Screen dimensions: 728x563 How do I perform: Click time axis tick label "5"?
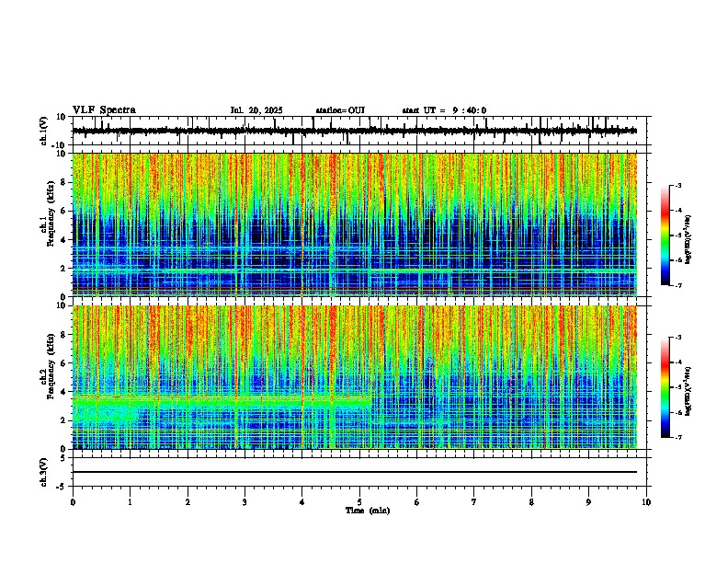click(x=359, y=502)
